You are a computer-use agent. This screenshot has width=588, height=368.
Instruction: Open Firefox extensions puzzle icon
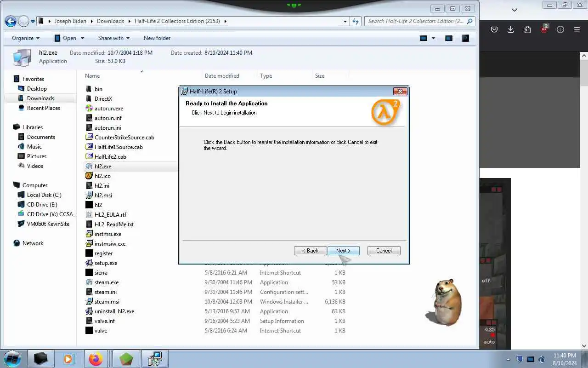point(527,29)
